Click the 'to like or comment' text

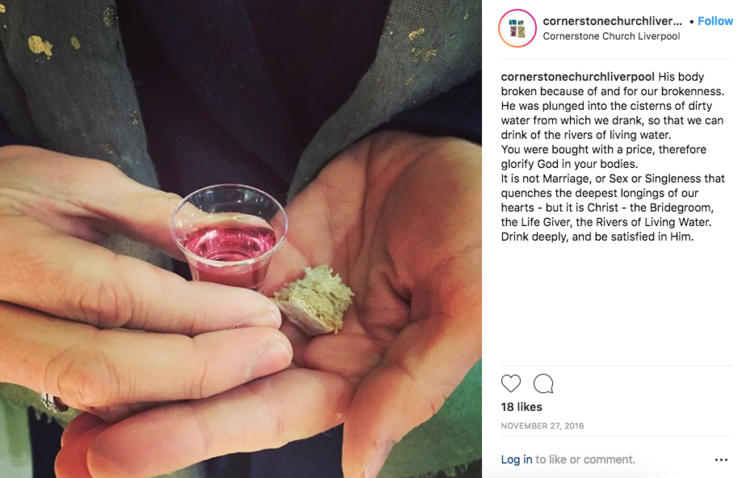tap(585, 459)
